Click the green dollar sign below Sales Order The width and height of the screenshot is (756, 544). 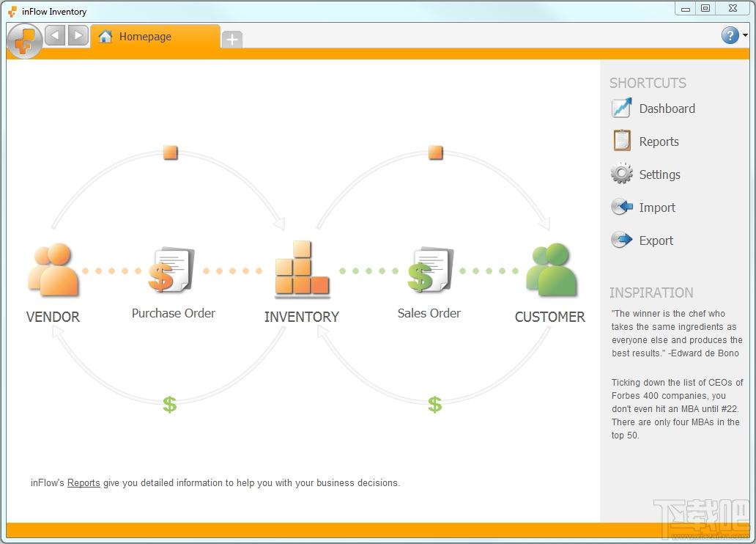435,404
